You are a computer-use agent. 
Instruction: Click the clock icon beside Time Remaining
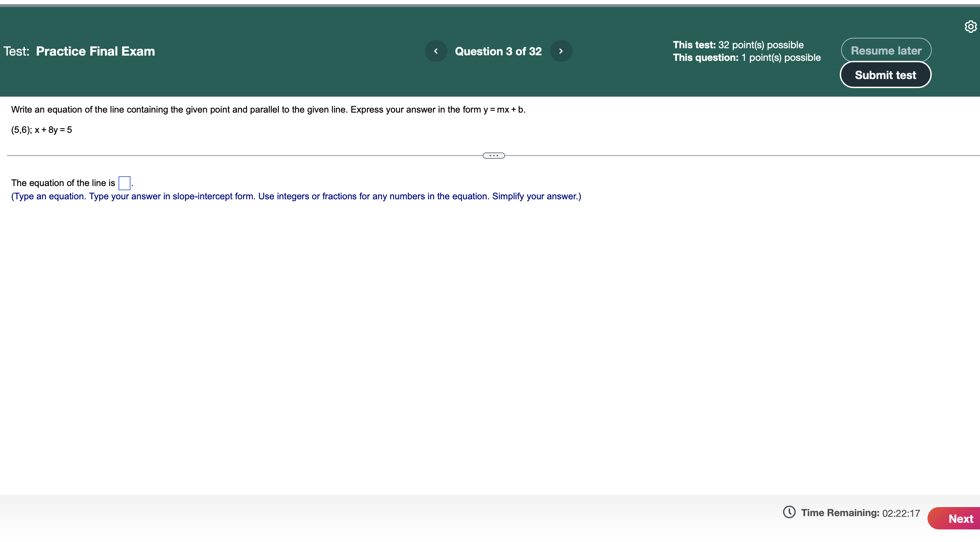789,512
